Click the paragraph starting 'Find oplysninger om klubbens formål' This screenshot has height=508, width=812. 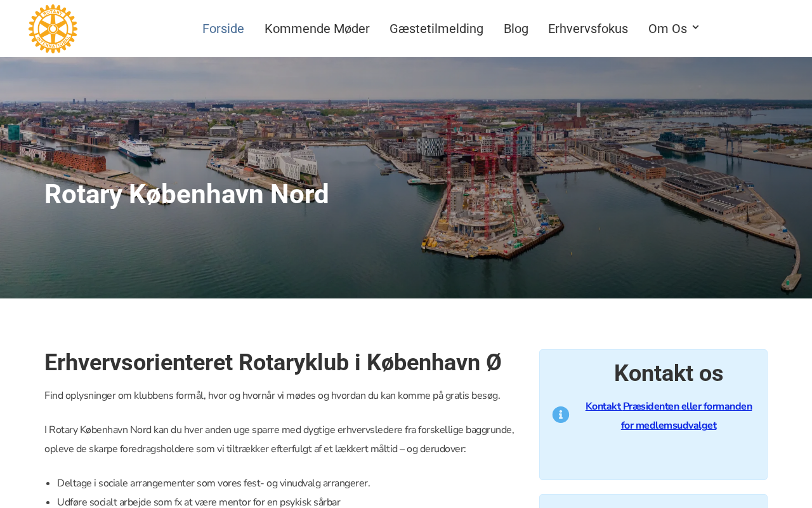click(272, 396)
